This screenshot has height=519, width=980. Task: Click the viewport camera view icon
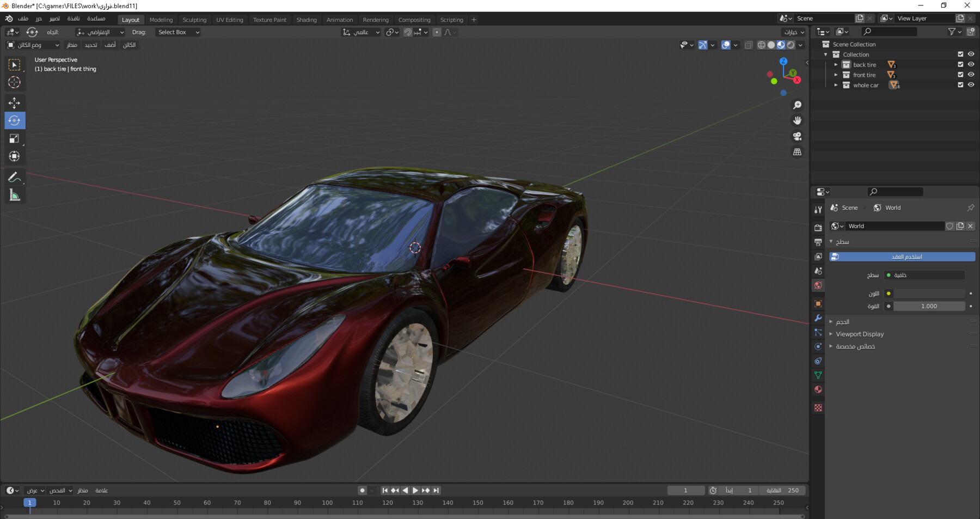point(797,136)
